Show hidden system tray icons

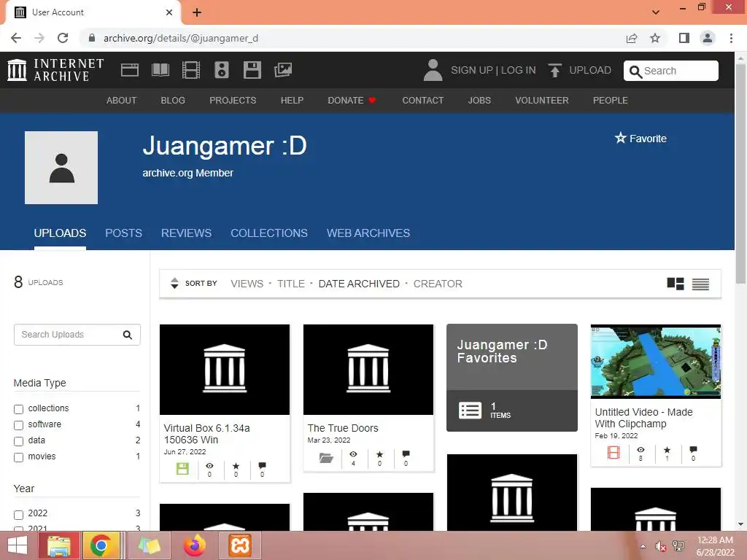click(643, 546)
